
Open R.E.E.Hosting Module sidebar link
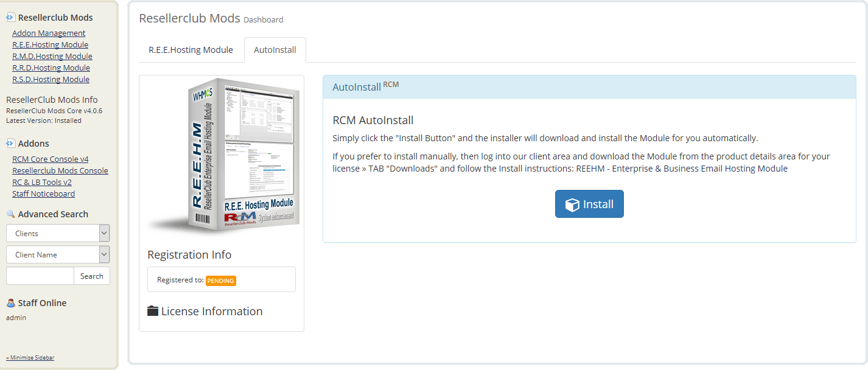(50, 44)
